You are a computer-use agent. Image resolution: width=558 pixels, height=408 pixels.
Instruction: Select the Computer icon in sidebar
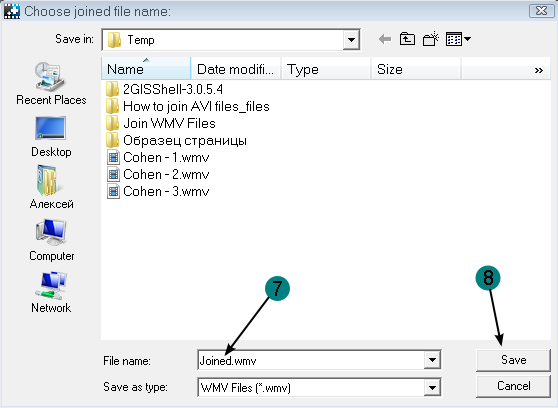51,240
